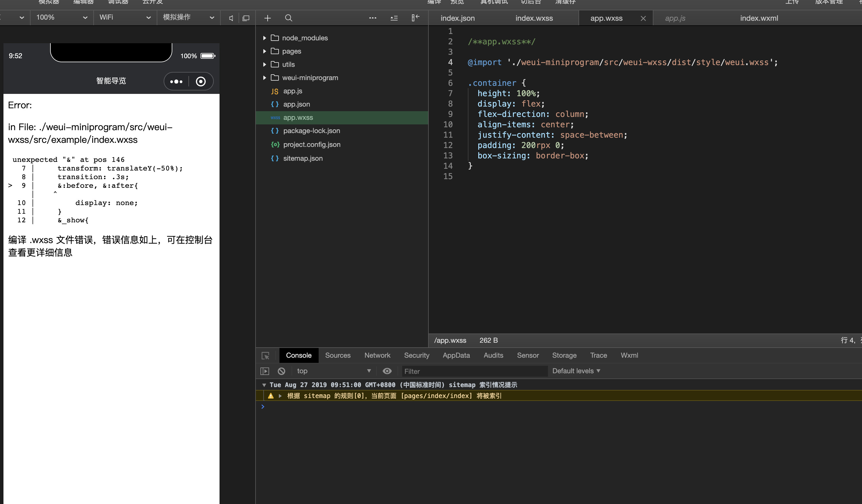Open sitemap.json file
Image resolution: width=862 pixels, height=504 pixels.
[342, 158]
